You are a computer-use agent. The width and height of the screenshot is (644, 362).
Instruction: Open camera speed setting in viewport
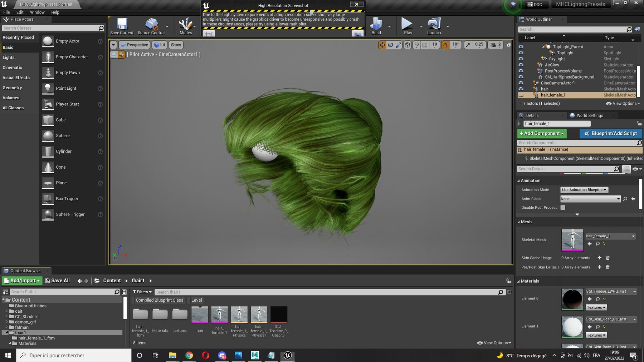click(496, 45)
